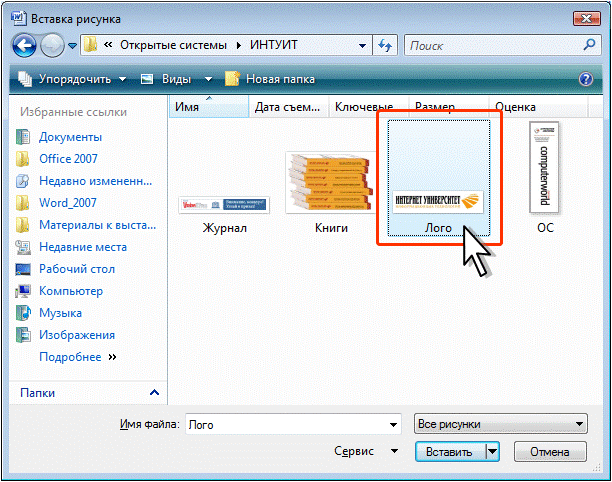Open the Вставить button's dropdown arrow
This screenshot has height=482, width=612.
tap(493, 452)
